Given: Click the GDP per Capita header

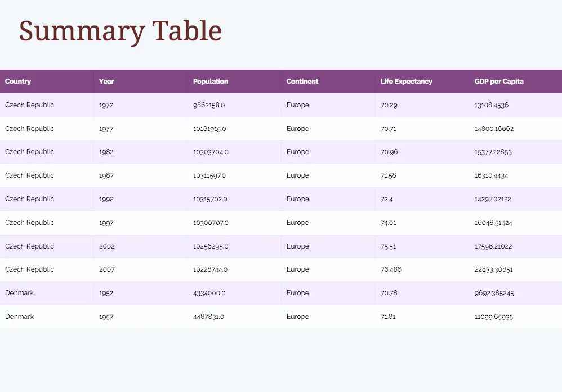Looking at the screenshot, I should (499, 82).
